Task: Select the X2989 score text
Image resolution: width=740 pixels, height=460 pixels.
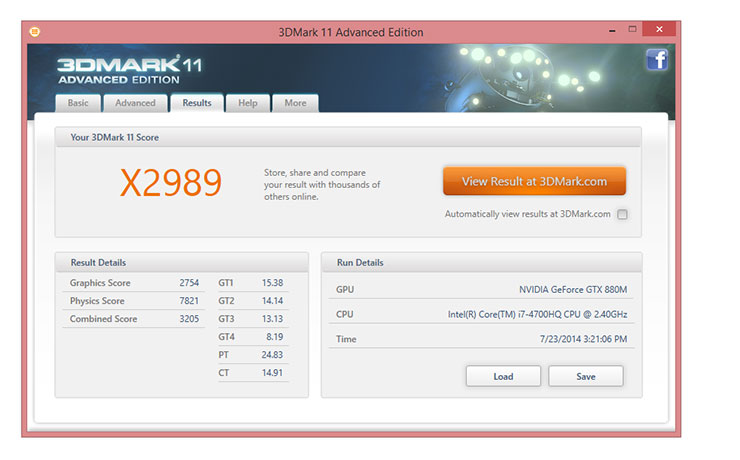Action: tap(171, 183)
